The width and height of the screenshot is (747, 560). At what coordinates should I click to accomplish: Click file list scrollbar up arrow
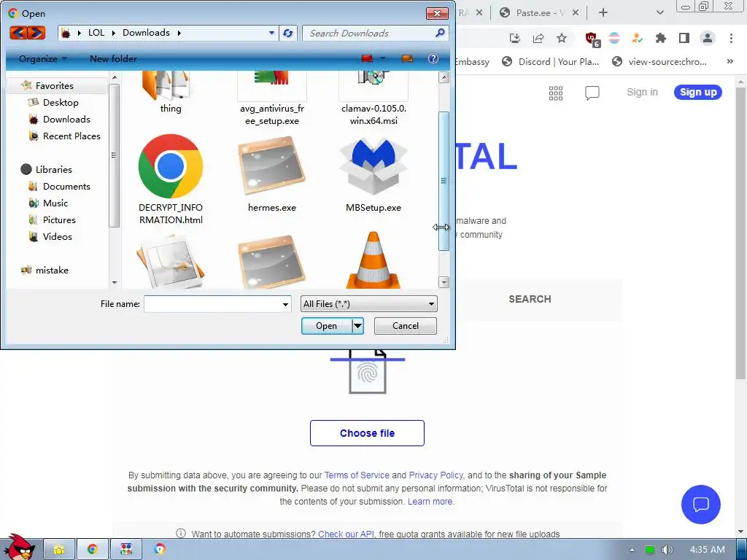444,77
